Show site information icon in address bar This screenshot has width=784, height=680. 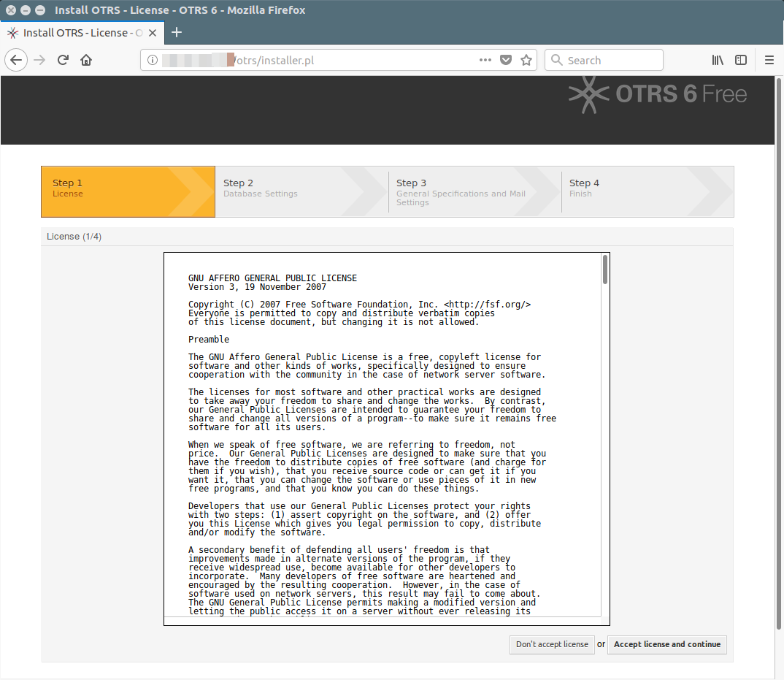(x=153, y=61)
